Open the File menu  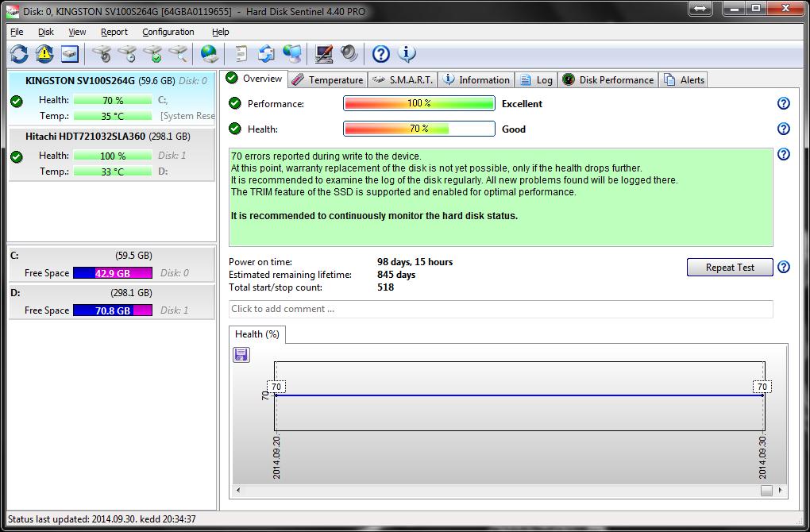17,32
